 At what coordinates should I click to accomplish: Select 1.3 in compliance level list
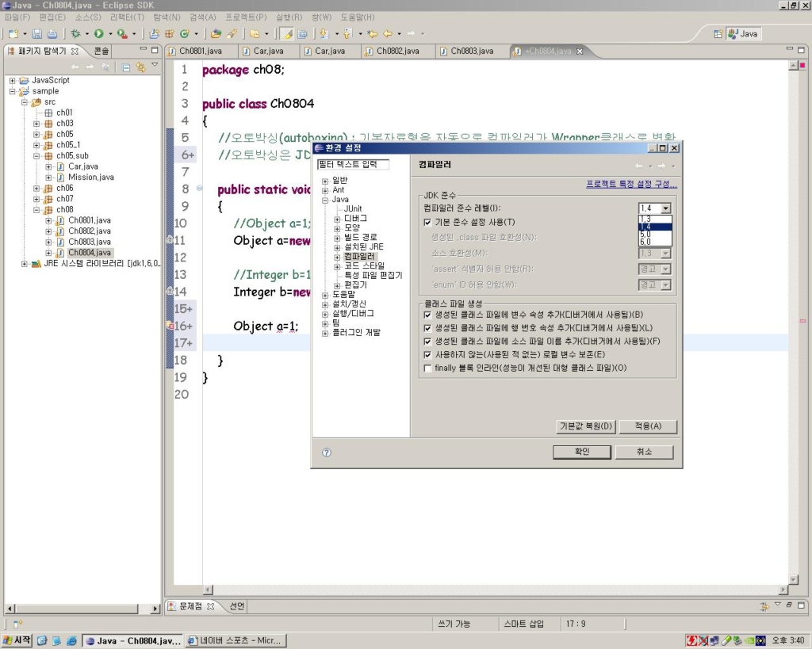(655, 219)
